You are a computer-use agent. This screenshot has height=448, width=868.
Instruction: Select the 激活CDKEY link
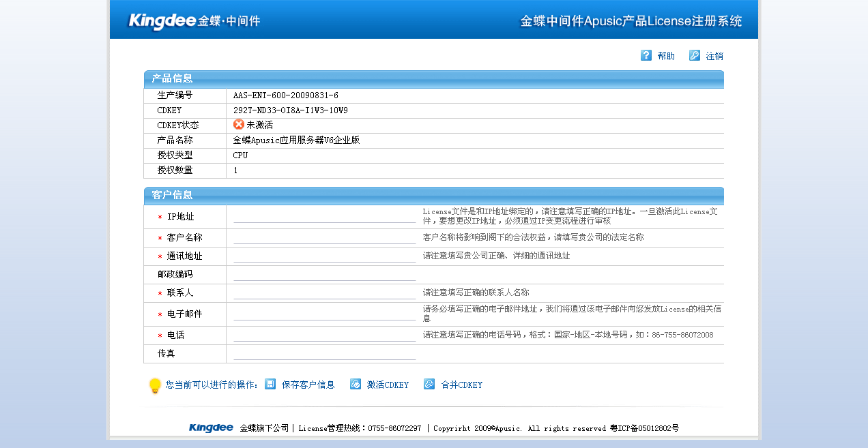[x=388, y=385]
